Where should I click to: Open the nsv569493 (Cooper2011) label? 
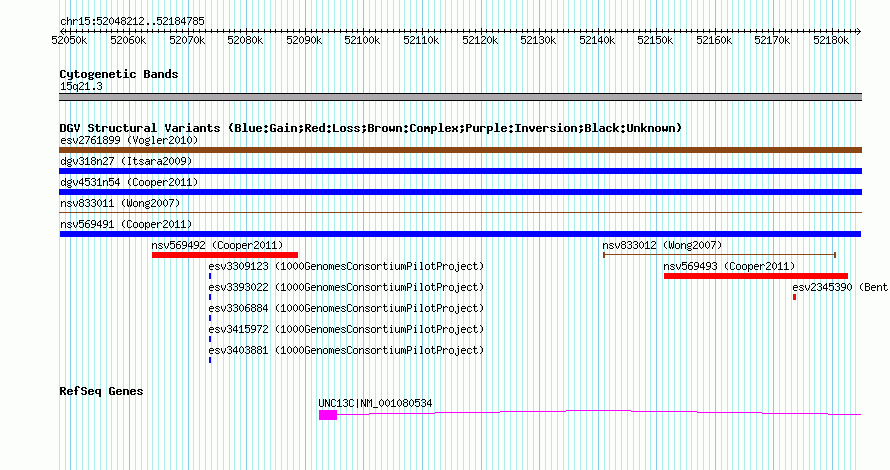click(x=729, y=266)
